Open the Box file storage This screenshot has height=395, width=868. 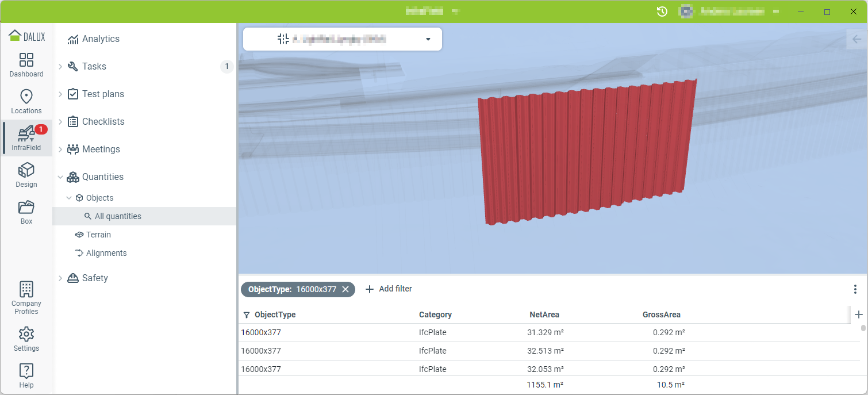[26, 212]
